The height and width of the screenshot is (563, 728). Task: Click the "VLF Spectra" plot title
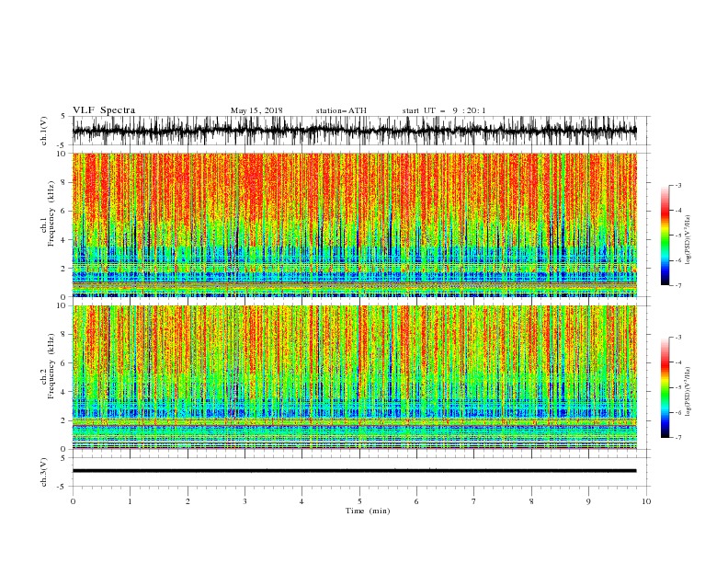[104, 110]
